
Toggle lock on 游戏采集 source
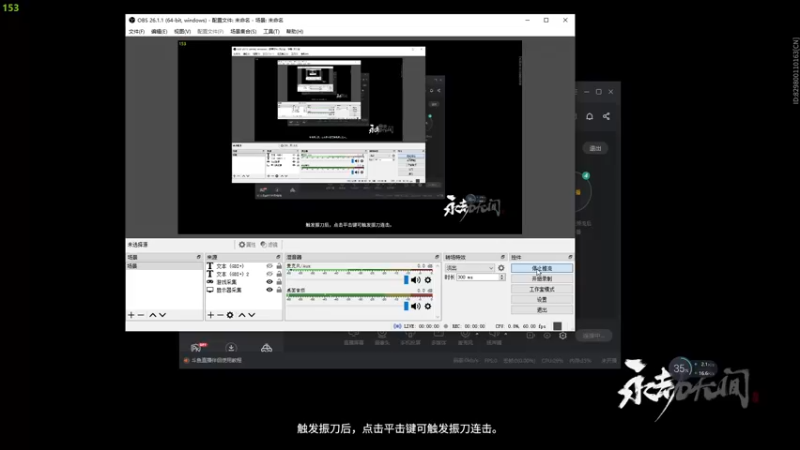[279, 282]
